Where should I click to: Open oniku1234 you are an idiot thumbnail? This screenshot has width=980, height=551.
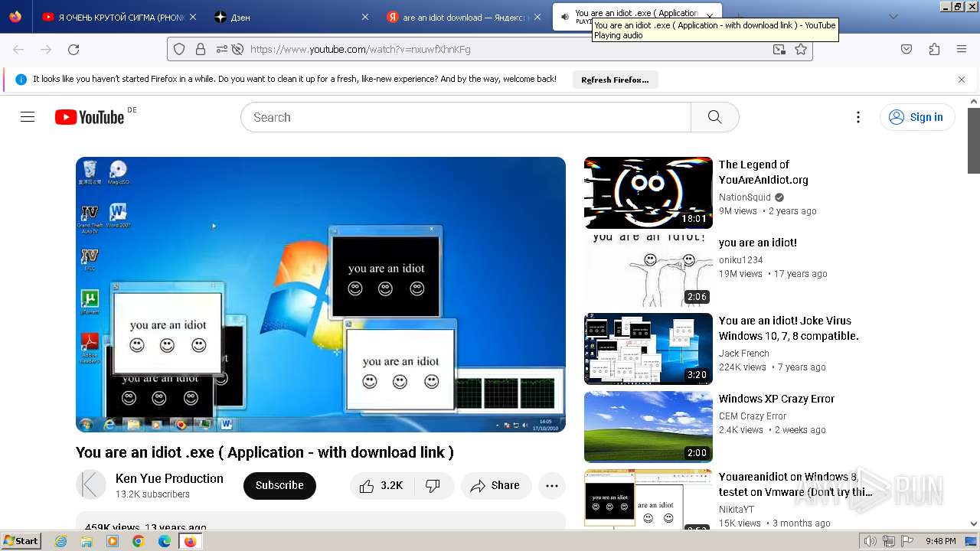pos(648,271)
